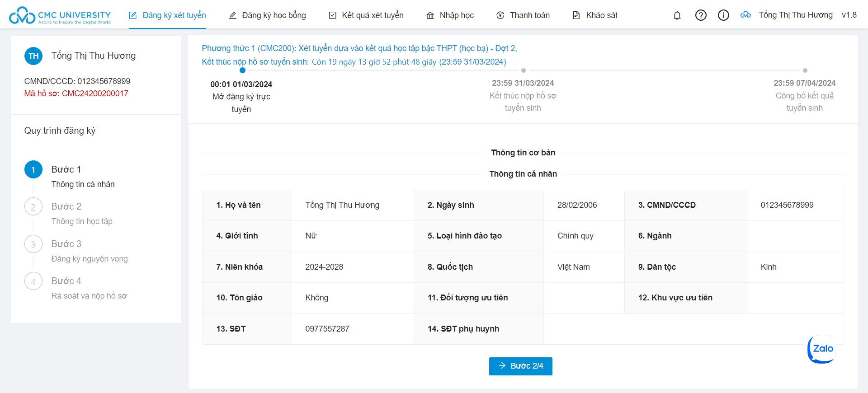Click the Quy trình đăng ký heading
This screenshot has width=868, height=393.
coord(60,131)
